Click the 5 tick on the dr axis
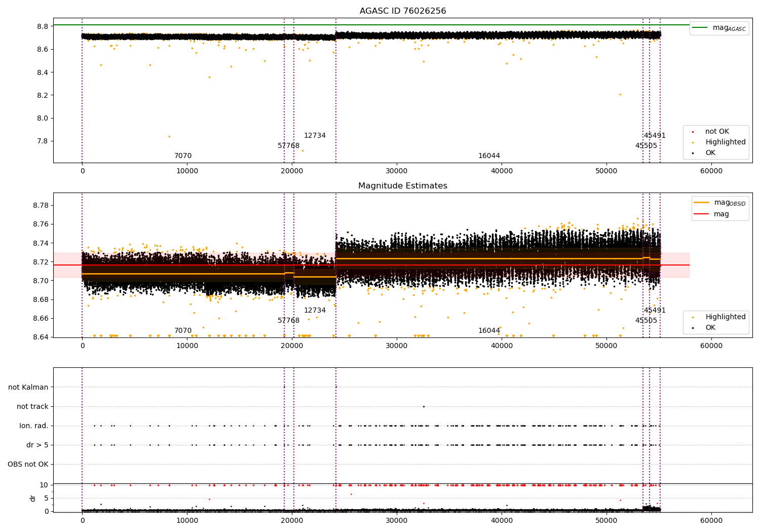Image resolution: width=760 pixels, height=532 pixels. pyautogui.click(x=47, y=498)
